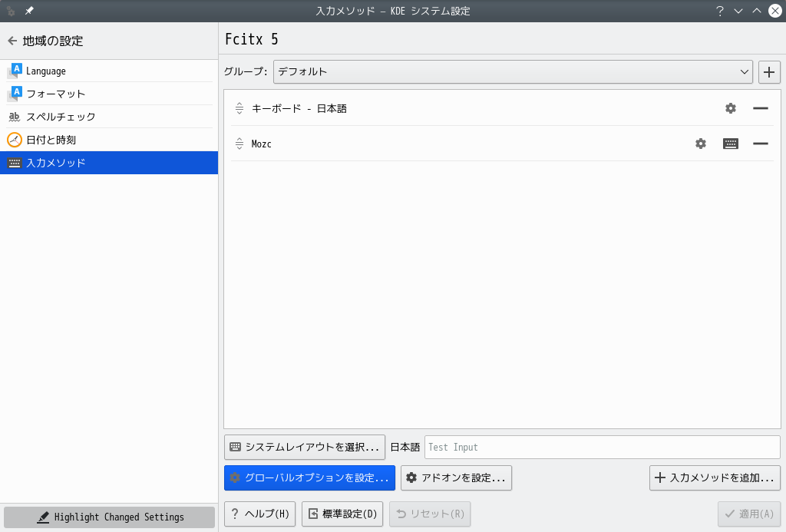Click the リセット(R) button
Screen dimensions: 786x532
click(x=430, y=514)
